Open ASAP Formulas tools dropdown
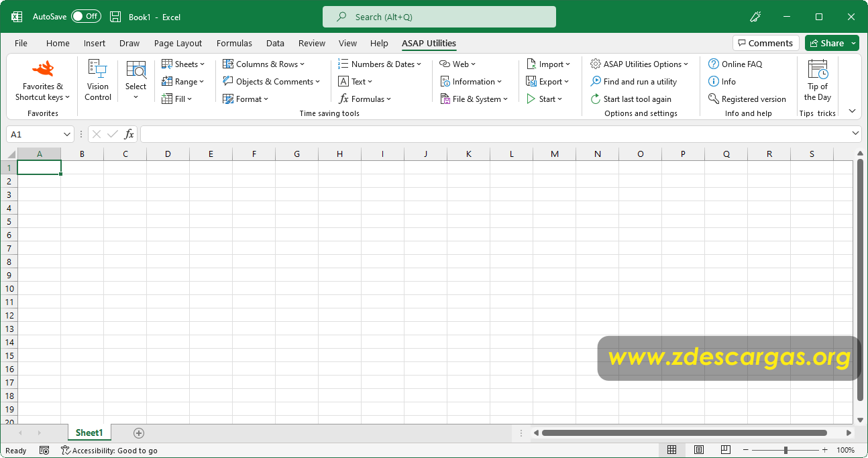This screenshot has width=868, height=458. (x=366, y=99)
